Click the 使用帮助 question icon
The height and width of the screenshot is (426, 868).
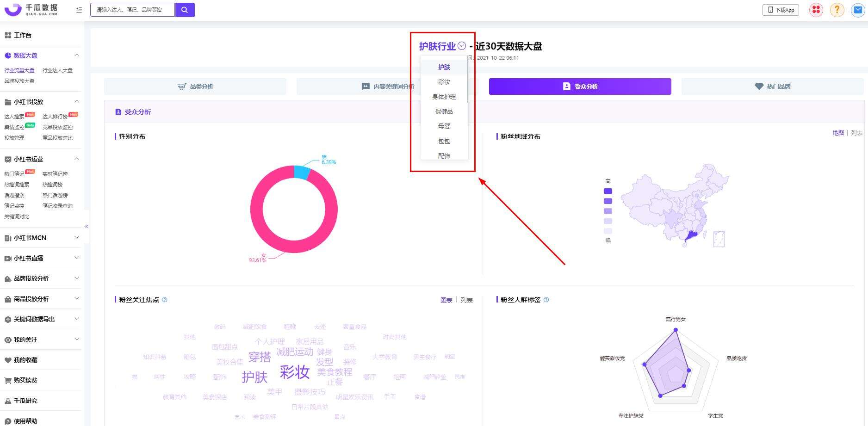coord(8,421)
